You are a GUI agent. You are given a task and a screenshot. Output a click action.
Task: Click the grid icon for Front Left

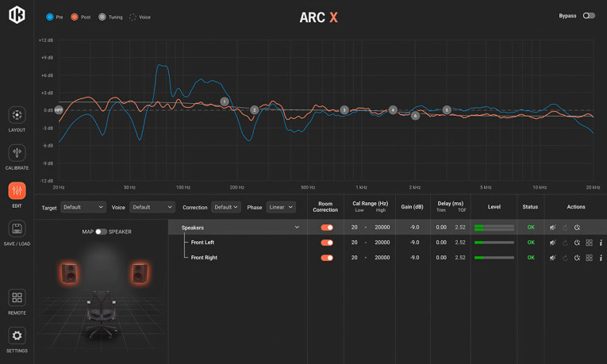tap(589, 243)
